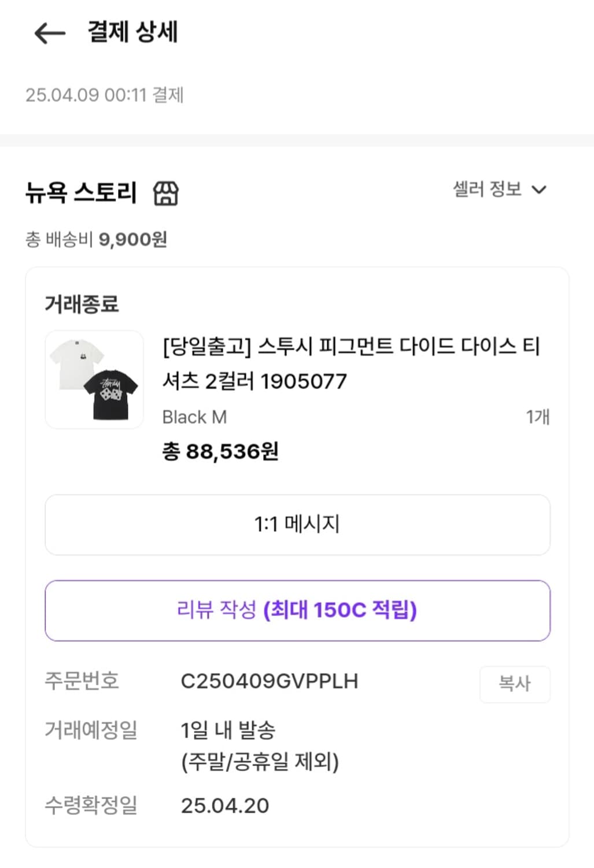Tap the 1개 quantity label
594x868 pixels.
coord(537,417)
